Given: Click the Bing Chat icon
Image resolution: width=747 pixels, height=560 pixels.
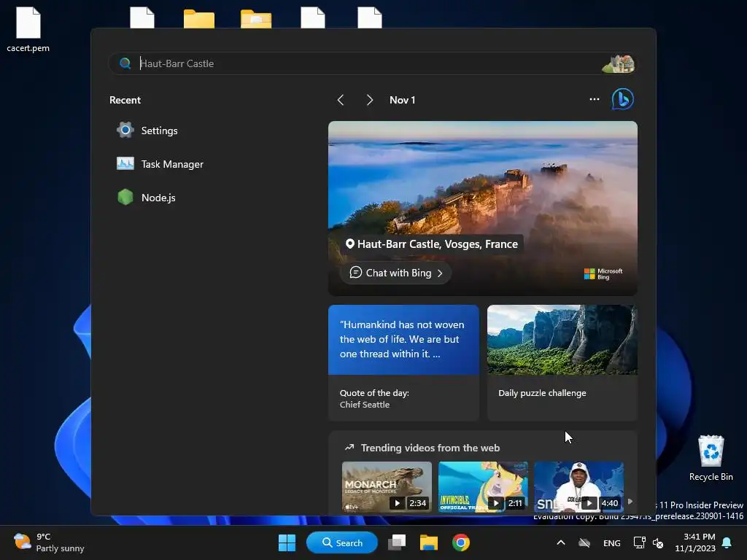Looking at the screenshot, I should [x=622, y=99].
